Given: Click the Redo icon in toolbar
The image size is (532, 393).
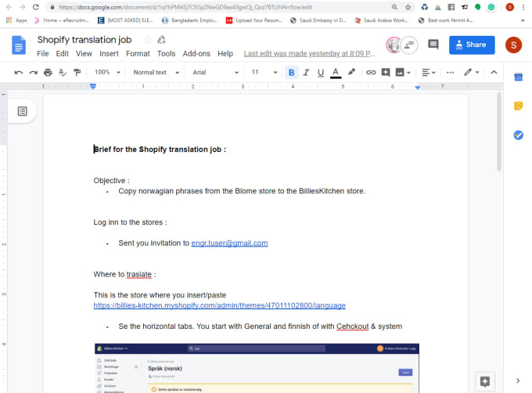Looking at the screenshot, I should [x=33, y=72].
